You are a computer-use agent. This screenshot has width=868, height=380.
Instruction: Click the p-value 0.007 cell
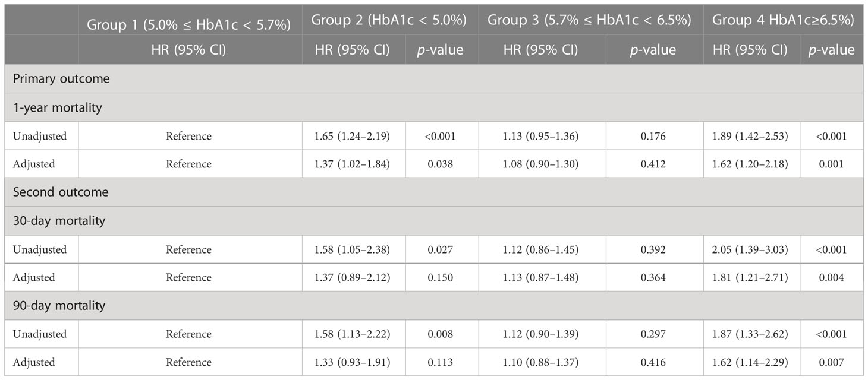[x=831, y=362]
